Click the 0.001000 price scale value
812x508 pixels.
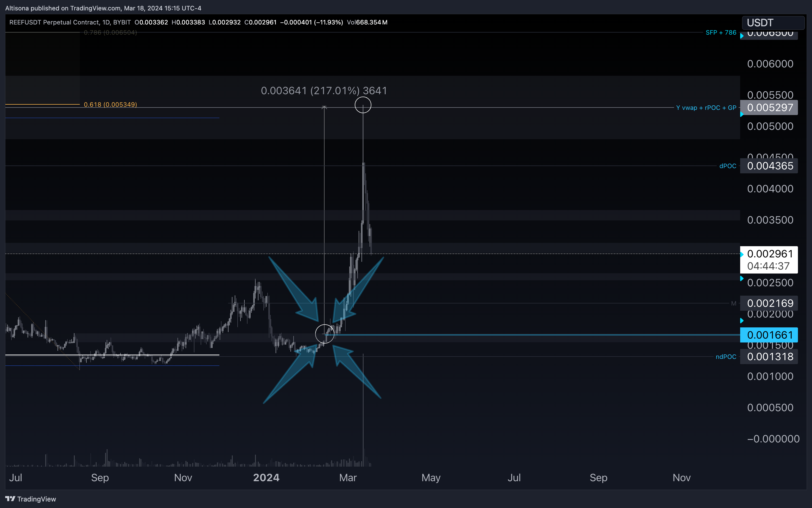tap(770, 376)
